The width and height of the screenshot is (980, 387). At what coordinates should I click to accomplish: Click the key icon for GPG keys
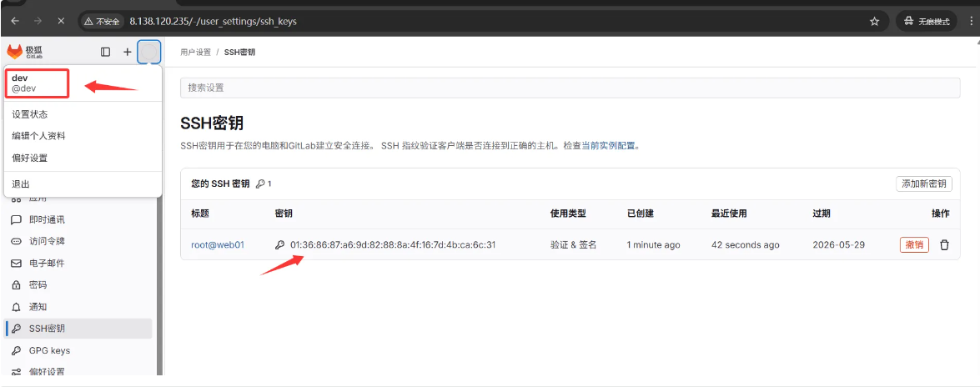pos(17,351)
